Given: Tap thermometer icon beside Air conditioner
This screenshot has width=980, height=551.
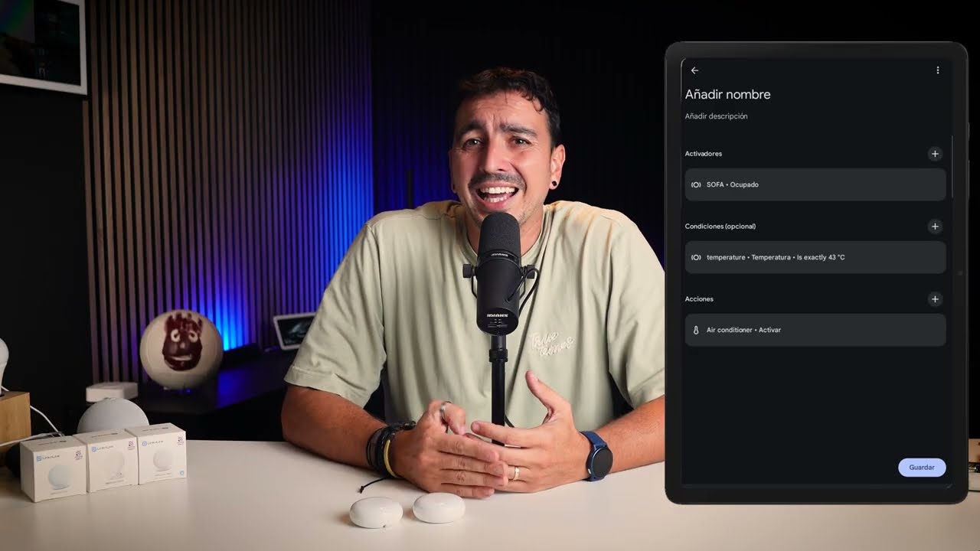Looking at the screenshot, I should tap(696, 330).
